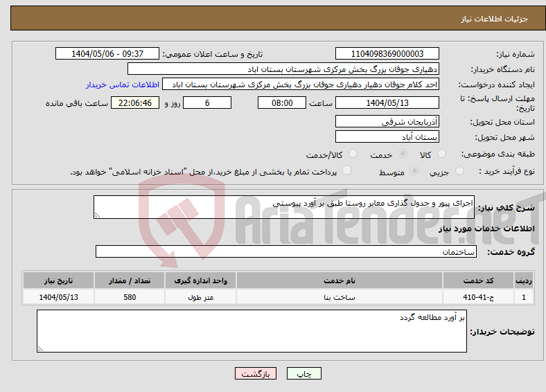Click the شرح کلی نیاز text area
Image resolution: width=546 pixels, height=392 pixels.
[284, 207]
